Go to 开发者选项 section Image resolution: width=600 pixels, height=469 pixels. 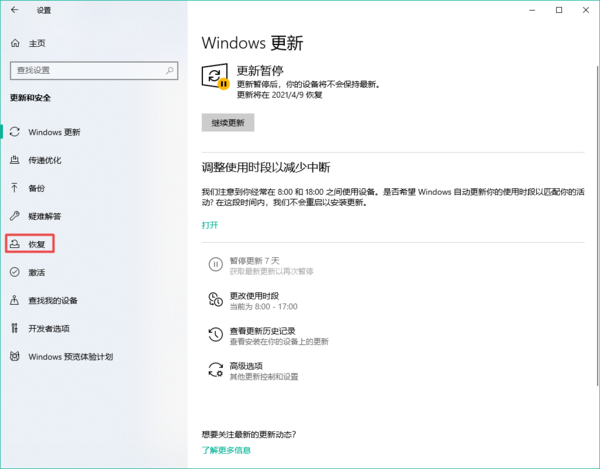coord(49,328)
